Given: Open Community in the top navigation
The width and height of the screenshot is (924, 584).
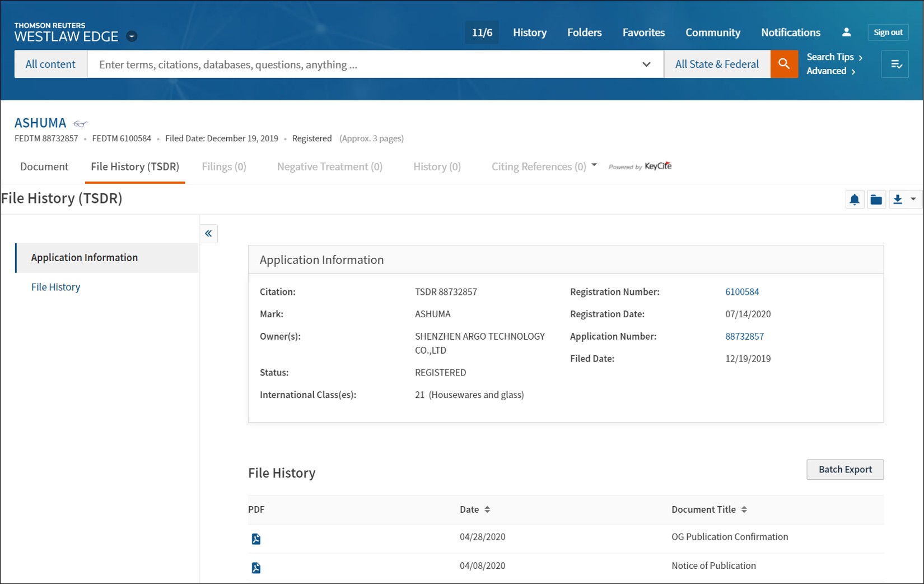Looking at the screenshot, I should point(713,33).
